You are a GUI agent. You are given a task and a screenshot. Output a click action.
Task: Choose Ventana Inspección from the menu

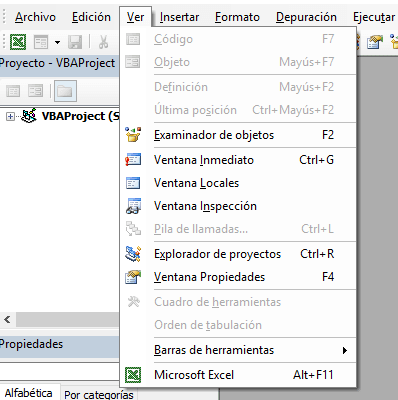[x=238, y=206]
